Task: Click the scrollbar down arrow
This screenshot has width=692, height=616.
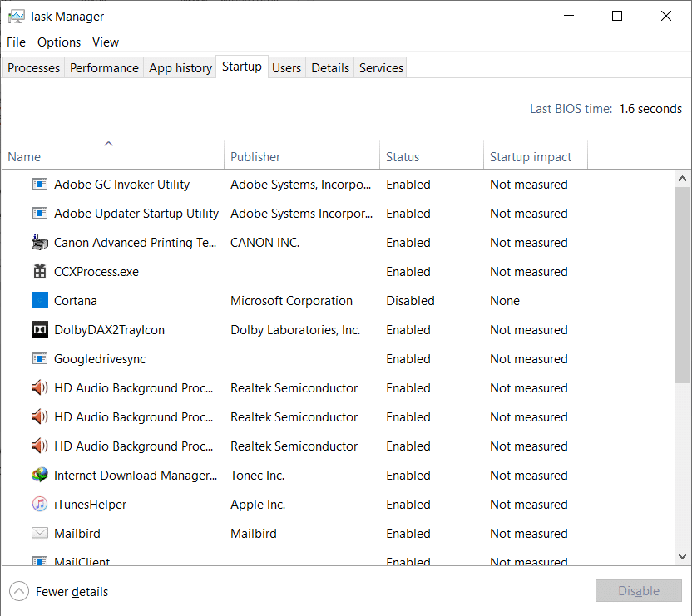Action: [x=683, y=556]
